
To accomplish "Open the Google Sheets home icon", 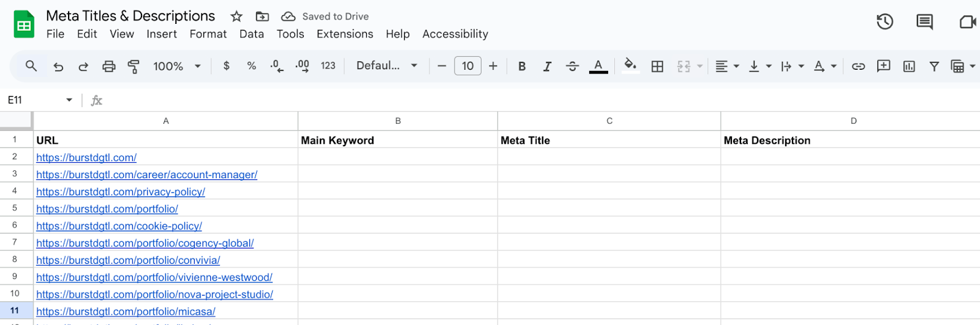I will (x=24, y=24).
